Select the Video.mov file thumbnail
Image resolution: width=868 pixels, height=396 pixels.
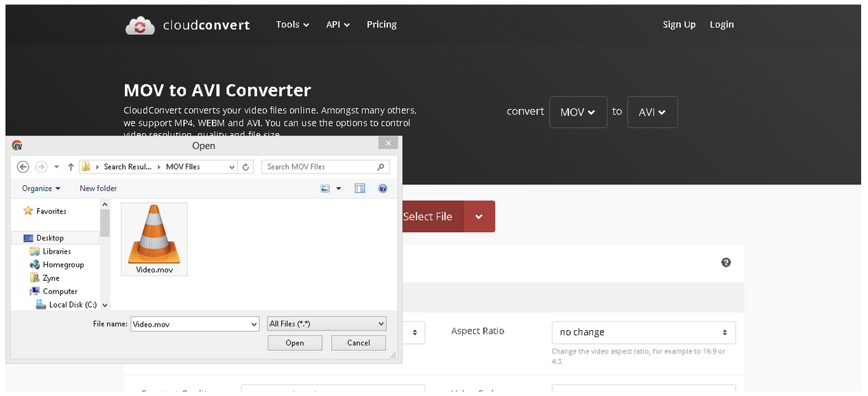pyautogui.click(x=154, y=239)
